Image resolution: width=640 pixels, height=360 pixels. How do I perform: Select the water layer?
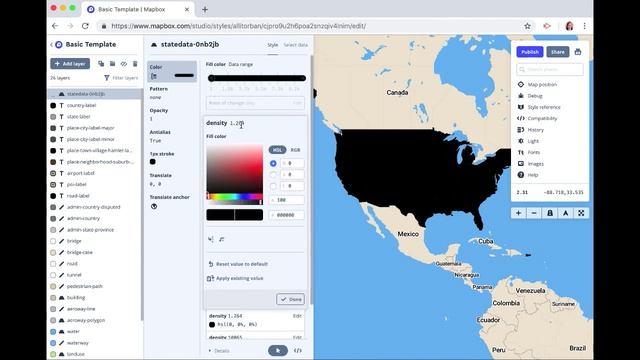pyautogui.click(x=95, y=331)
